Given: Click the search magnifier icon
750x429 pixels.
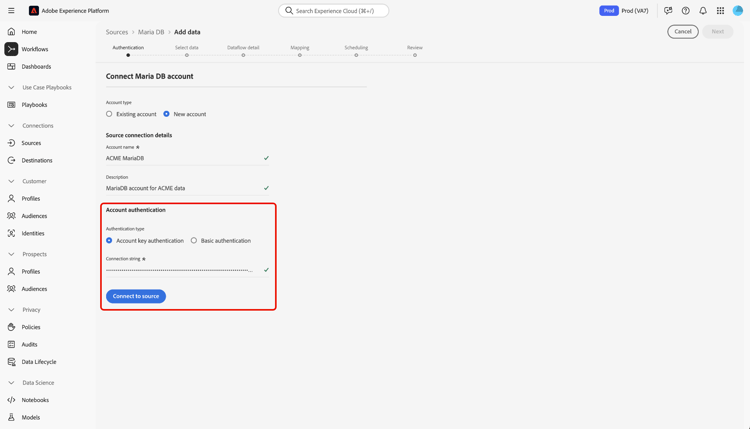Looking at the screenshot, I should click(x=289, y=11).
